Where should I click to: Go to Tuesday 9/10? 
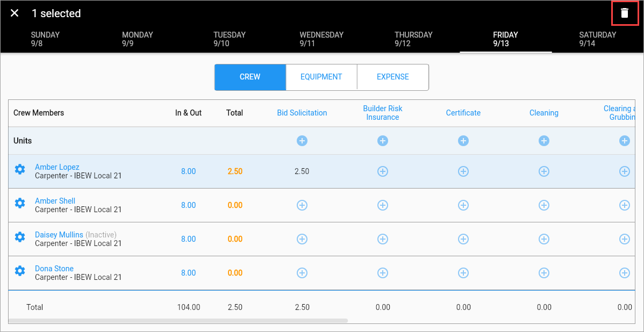point(229,39)
